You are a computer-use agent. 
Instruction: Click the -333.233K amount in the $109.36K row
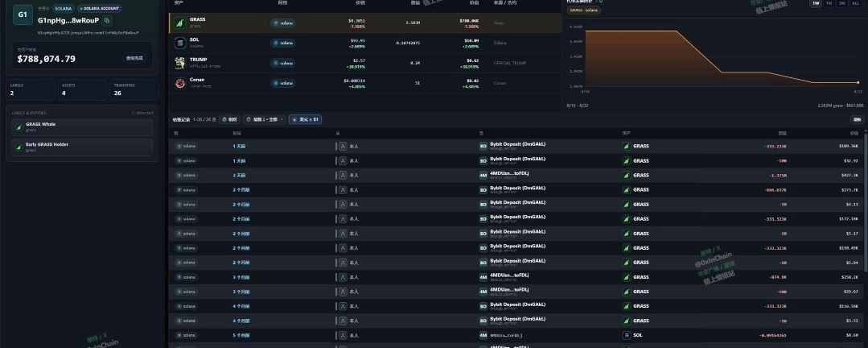775,147
